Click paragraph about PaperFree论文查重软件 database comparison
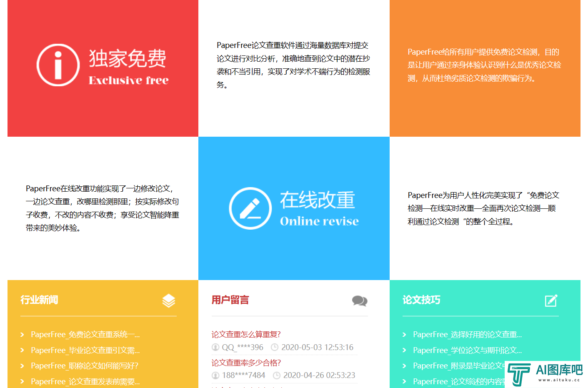The width and height of the screenshot is (588, 388). click(293, 65)
